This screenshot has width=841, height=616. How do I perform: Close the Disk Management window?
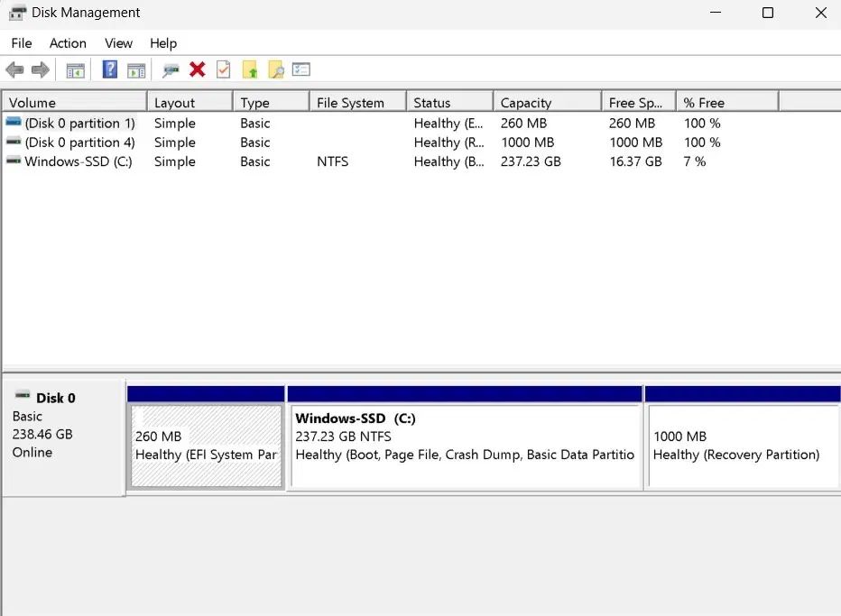tap(820, 13)
